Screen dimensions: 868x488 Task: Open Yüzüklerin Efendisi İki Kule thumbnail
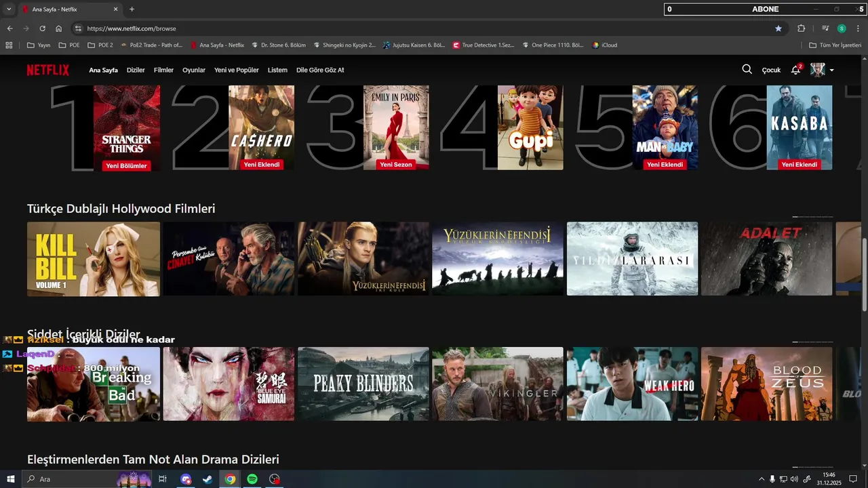coord(363,259)
